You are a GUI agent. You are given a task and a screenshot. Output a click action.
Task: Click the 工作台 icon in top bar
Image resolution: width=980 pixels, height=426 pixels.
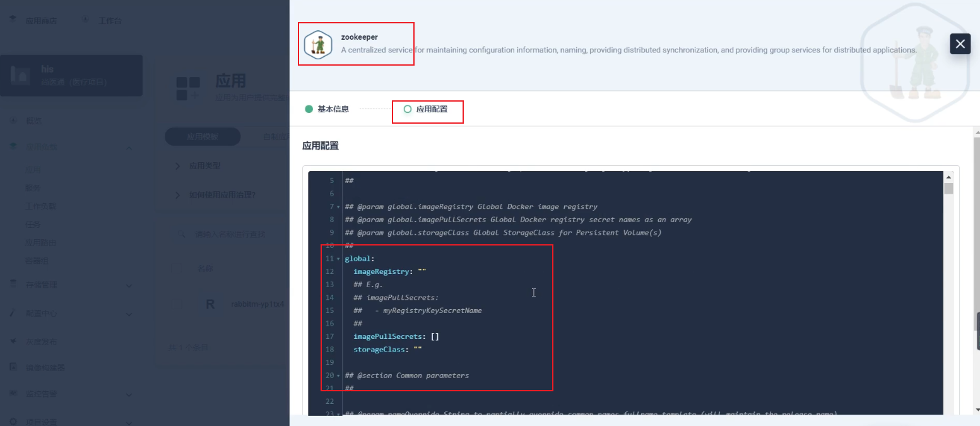[86, 20]
